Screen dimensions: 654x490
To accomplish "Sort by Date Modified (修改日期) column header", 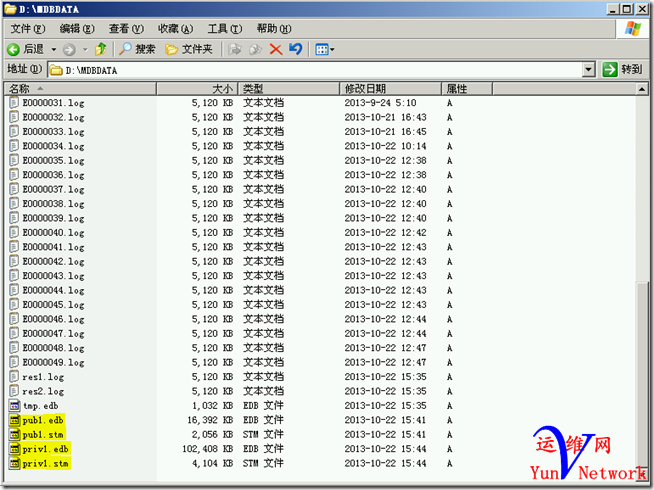I will [390, 88].
